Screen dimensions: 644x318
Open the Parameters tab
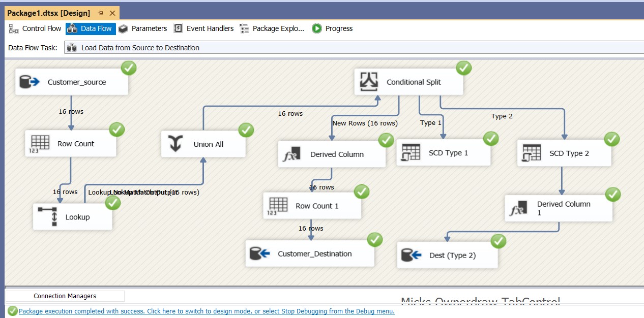click(x=143, y=28)
